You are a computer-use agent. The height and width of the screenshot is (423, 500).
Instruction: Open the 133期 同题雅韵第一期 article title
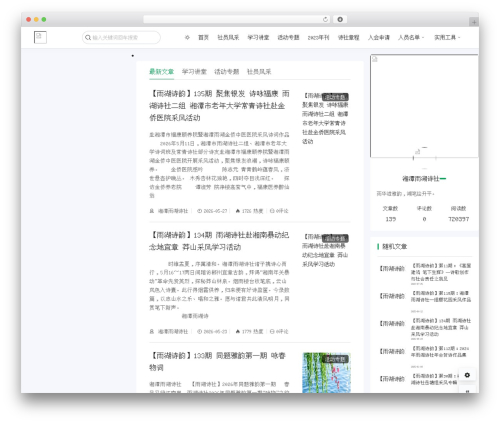tap(217, 362)
